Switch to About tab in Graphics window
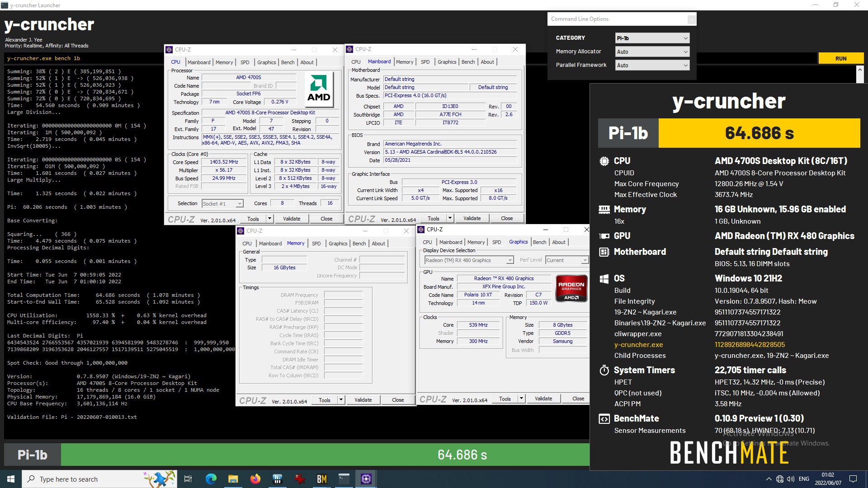 coord(559,242)
